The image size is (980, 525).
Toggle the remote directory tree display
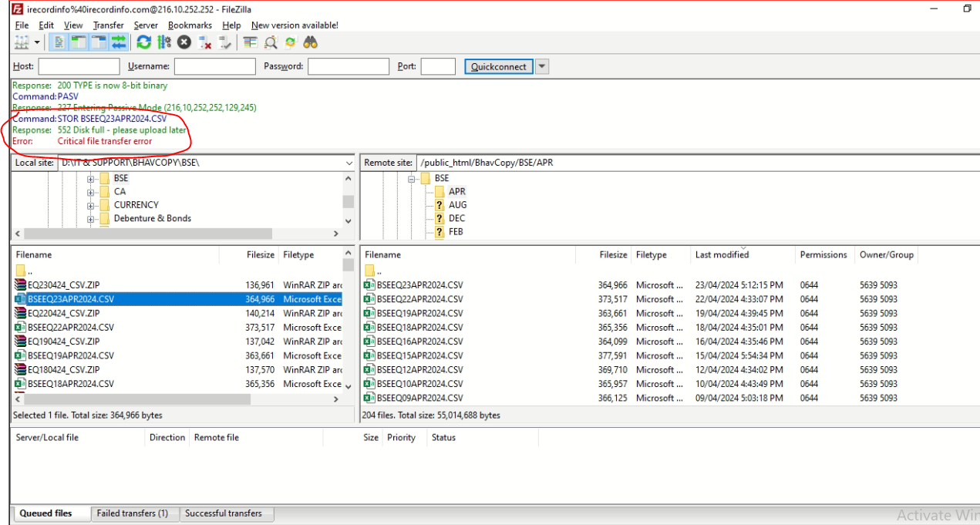click(x=99, y=42)
